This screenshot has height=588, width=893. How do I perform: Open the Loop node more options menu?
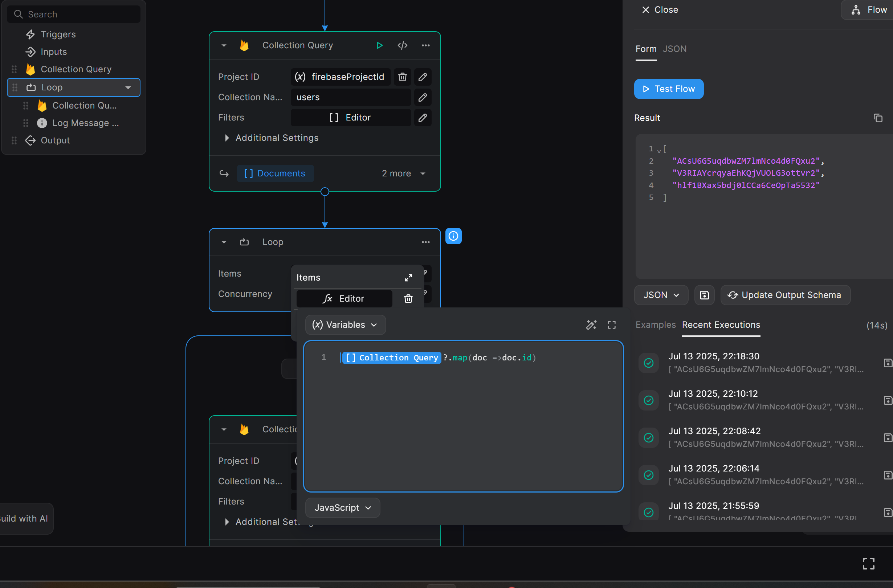pos(425,242)
